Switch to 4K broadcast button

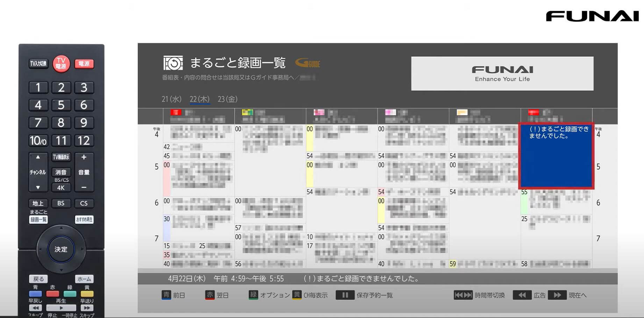(61, 188)
